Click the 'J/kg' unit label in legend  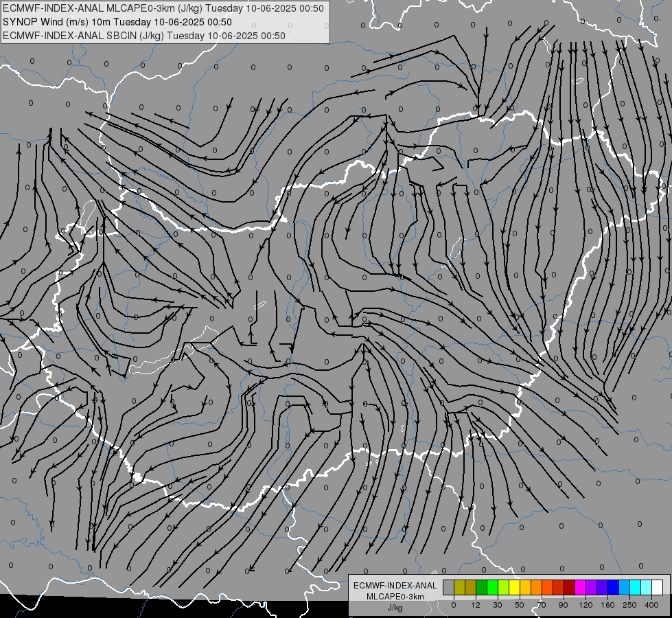pyautogui.click(x=395, y=608)
